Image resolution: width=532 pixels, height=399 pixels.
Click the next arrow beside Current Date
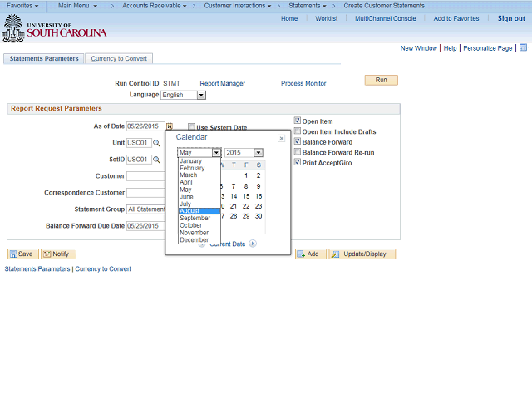coord(253,244)
